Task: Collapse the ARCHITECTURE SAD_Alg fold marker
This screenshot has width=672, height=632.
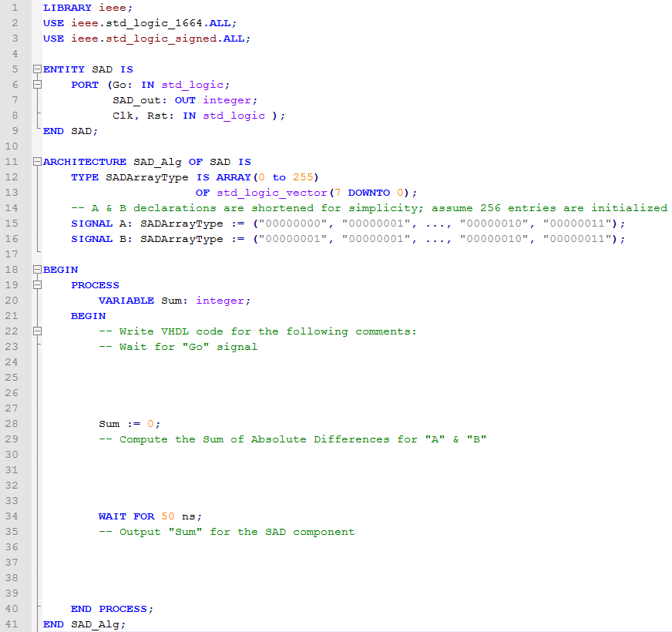Action: point(36,162)
